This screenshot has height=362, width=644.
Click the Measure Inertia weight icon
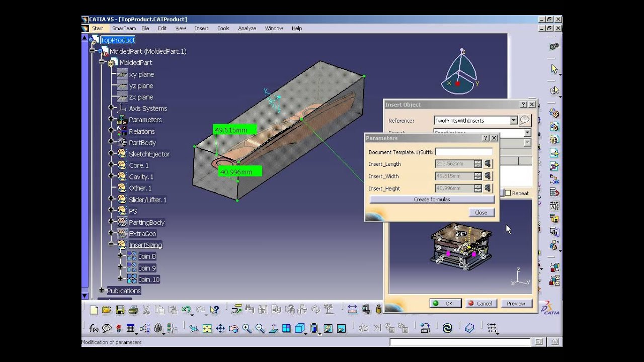(378, 310)
